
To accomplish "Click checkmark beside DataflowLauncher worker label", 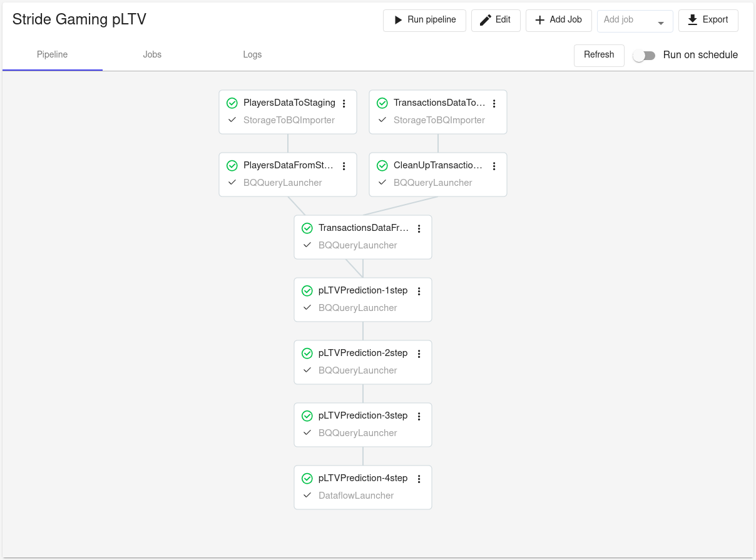I will click(307, 496).
